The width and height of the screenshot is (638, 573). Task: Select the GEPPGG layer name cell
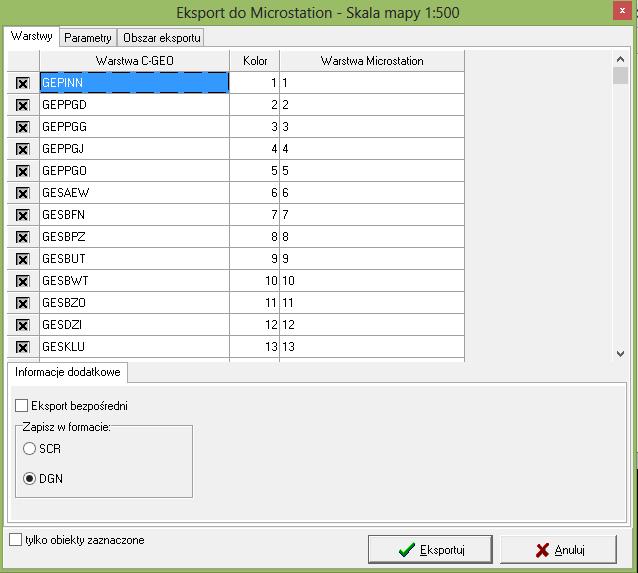tap(135, 127)
